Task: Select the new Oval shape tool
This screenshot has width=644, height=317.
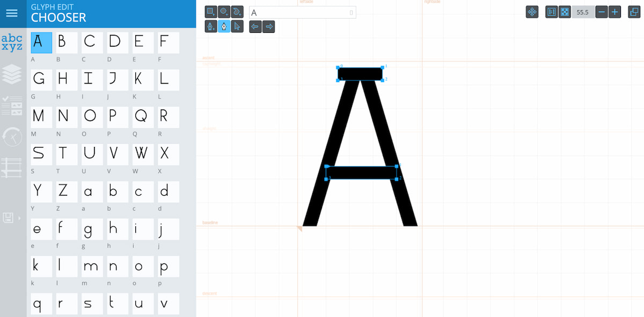Action: (x=224, y=11)
